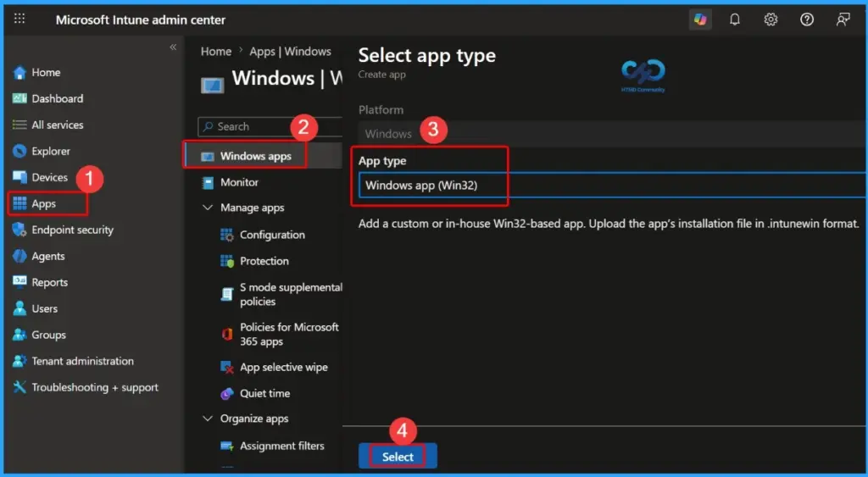Open Quiet time item

[264, 393]
